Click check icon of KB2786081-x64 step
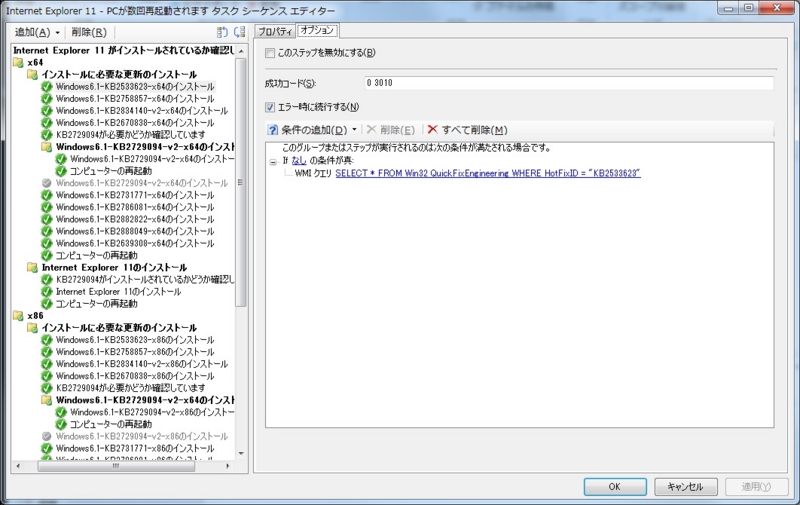This screenshot has height=505, width=800. pos(47,208)
